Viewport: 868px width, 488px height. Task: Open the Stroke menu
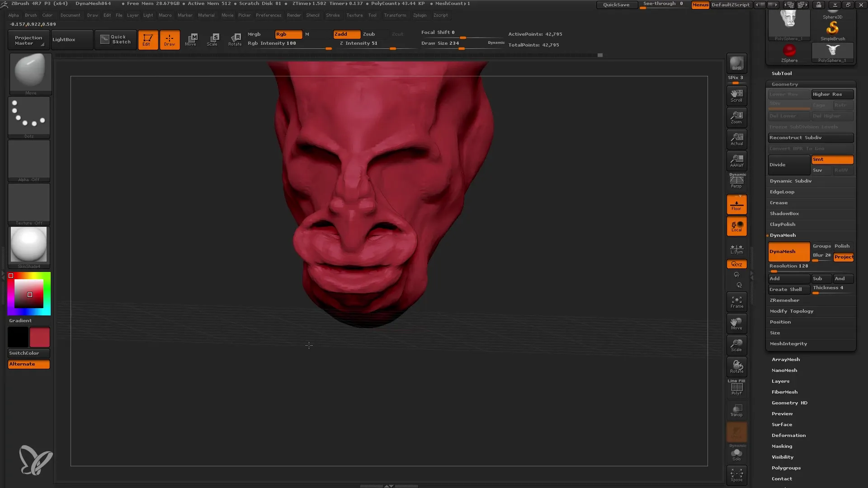[x=332, y=15]
